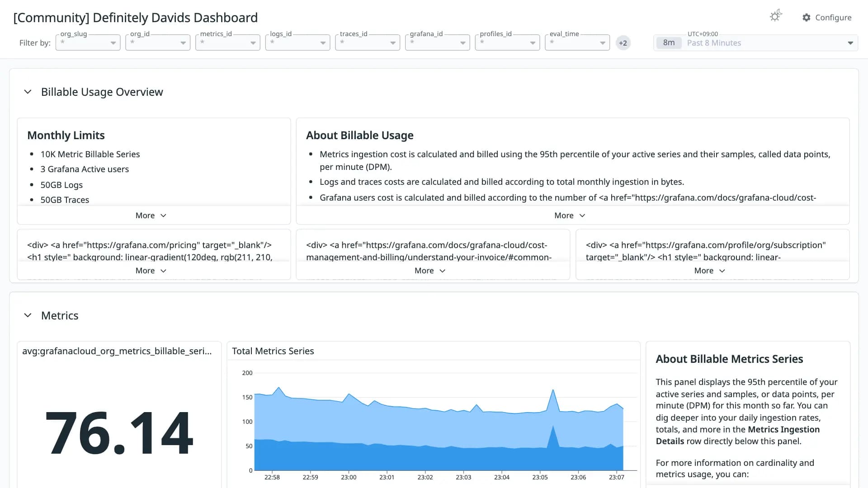The width and height of the screenshot is (868, 488).
Task: Open the eval_time filter dropdown
Action: (577, 42)
